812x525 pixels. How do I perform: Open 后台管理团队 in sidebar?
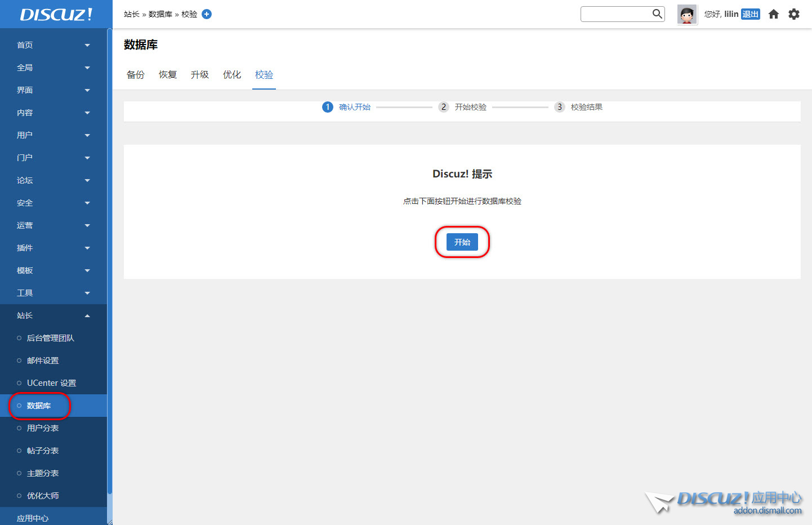click(53, 338)
